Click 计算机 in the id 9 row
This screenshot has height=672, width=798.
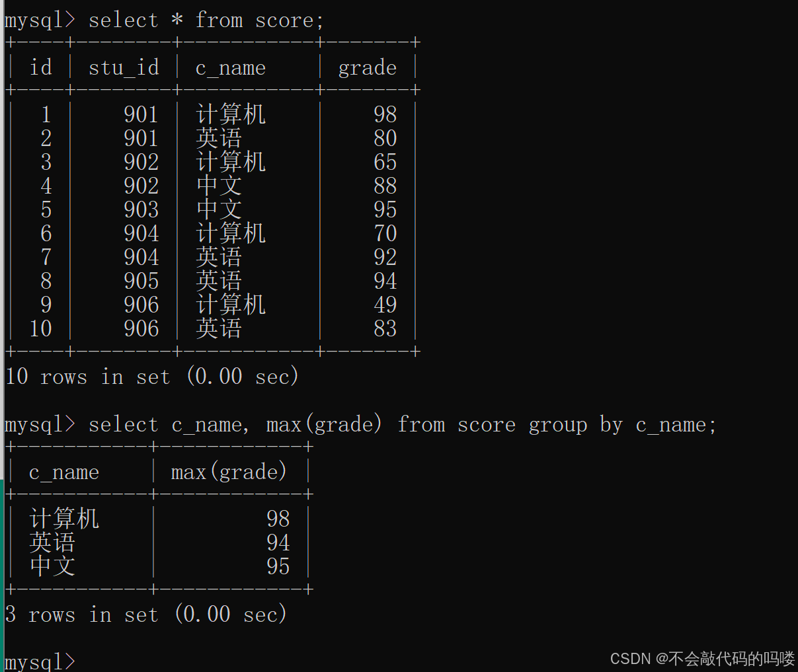point(231,305)
